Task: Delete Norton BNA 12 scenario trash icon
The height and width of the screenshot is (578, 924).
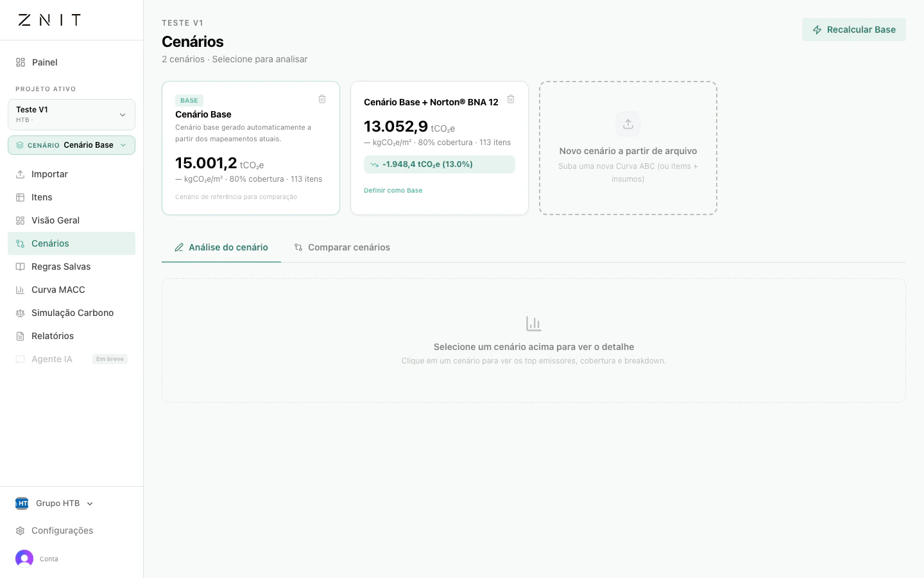Action: click(x=511, y=99)
